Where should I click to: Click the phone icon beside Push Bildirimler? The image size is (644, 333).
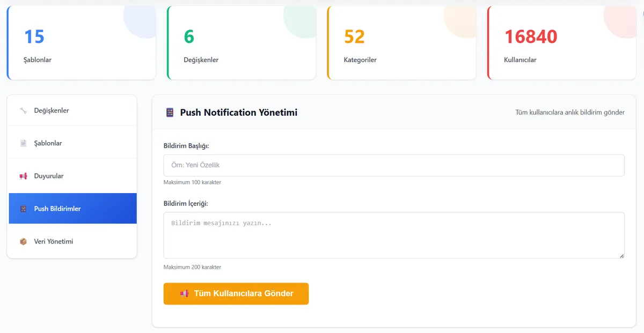[23, 209]
